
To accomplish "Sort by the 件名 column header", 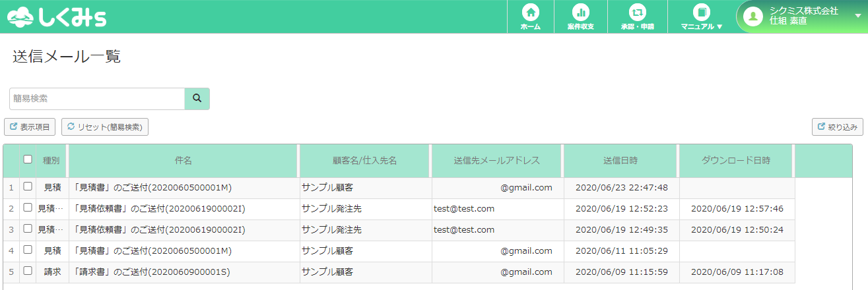I will [x=184, y=161].
